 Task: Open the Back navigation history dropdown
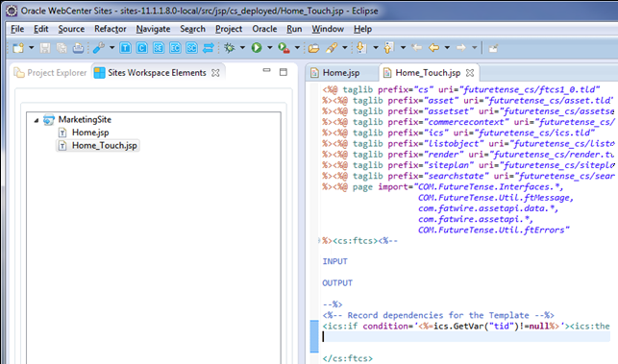(x=447, y=48)
